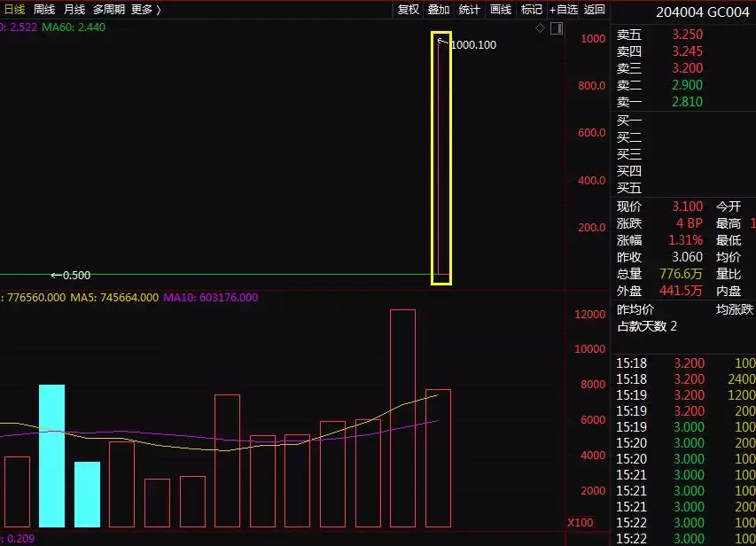
Task: Switch to the 日线 chart tab
Action: [x=14, y=9]
